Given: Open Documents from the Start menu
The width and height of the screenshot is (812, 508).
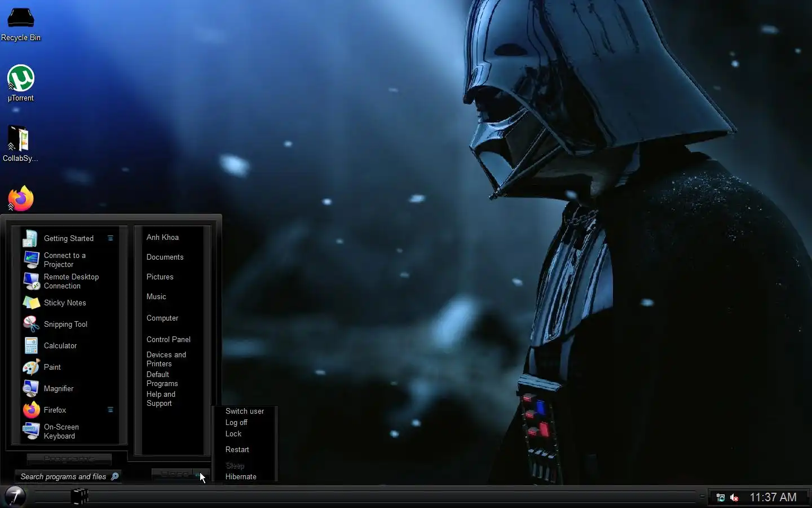Looking at the screenshot, I should coord(165,257).
